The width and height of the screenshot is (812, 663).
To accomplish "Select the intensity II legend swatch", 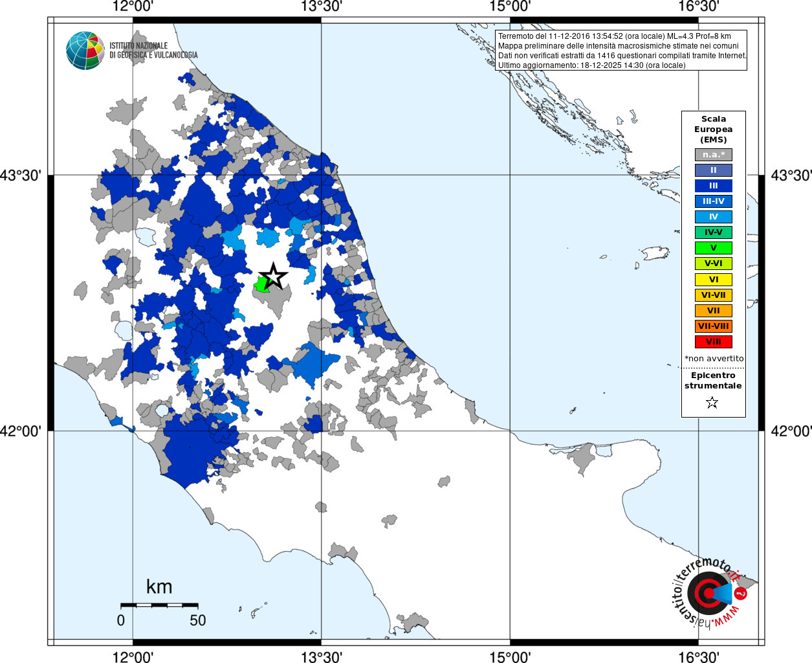I will tap(714, 170).
